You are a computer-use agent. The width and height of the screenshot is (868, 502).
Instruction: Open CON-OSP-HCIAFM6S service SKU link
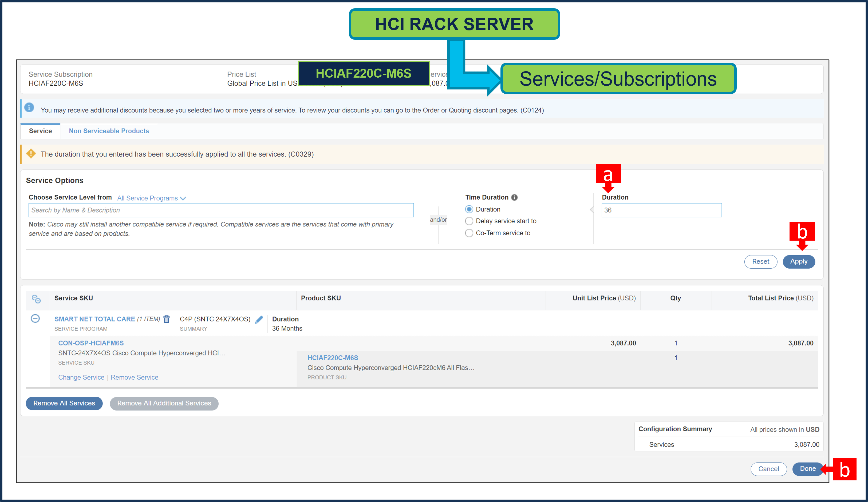[91, 343]
